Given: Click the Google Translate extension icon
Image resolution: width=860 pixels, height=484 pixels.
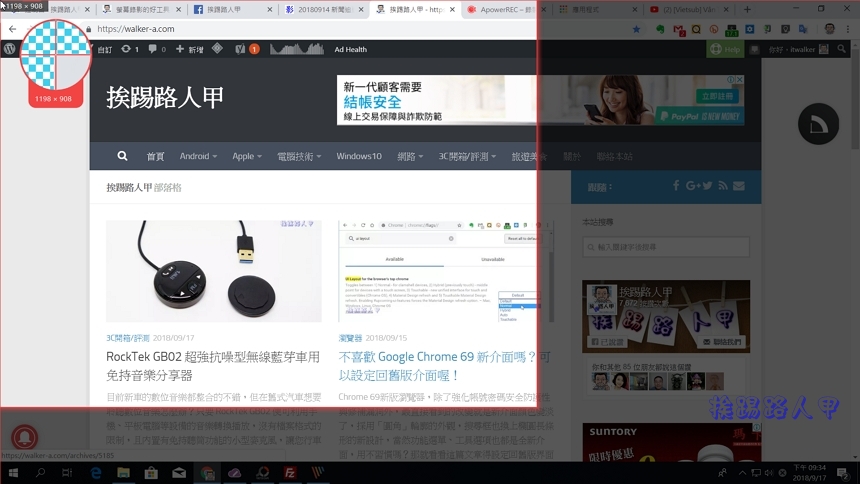Looking at the screenshot, I should click(803, 29).
